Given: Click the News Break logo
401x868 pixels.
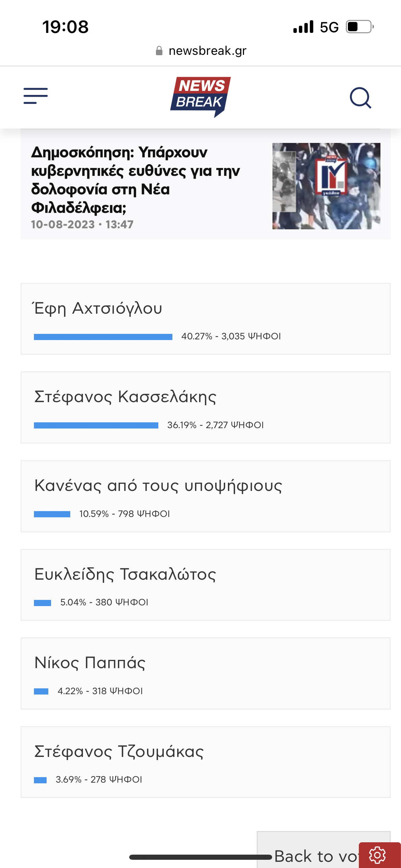Looking at the screenshot, I should click(x=200, y=97).
